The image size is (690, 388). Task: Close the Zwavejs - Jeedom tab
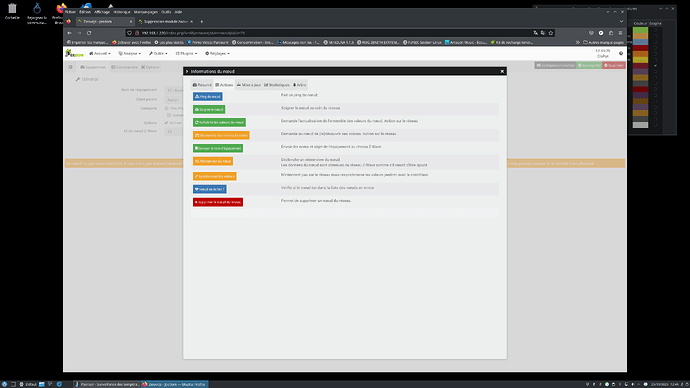(x=131, y=22)
